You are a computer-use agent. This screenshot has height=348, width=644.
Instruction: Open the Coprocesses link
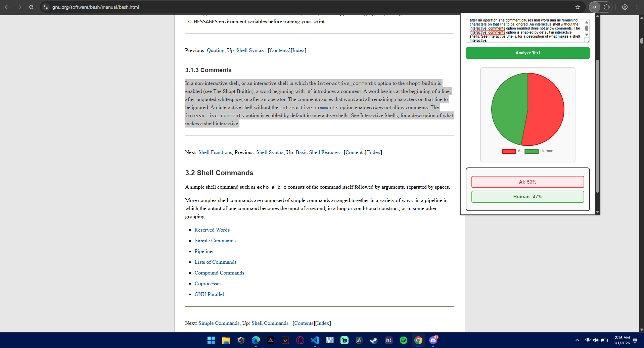click(208, 284)
